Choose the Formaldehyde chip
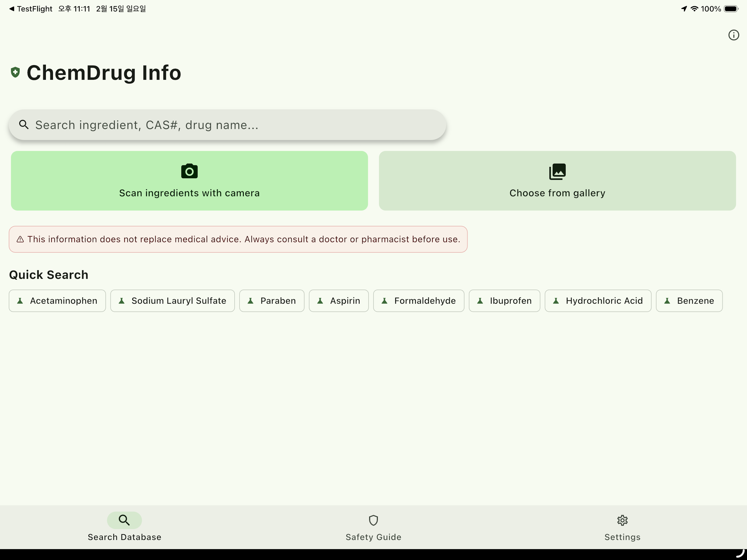This screenshot has width=747, height=560. 419,301
